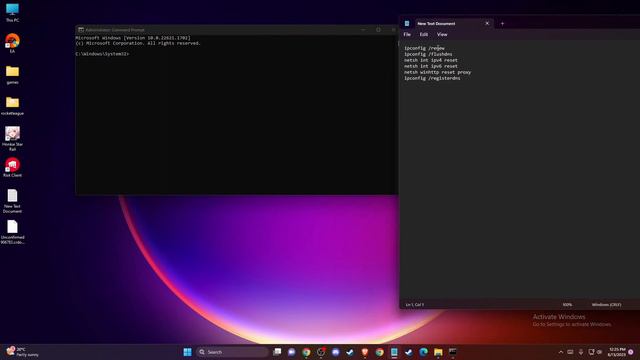Click the 100% zoom level in Notepad status bar
This screenshot has height=360, width=640.
(x=567, y=304)
